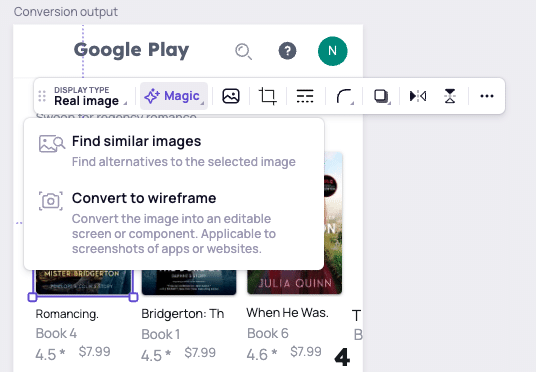Click the Book 4 label
Image resolution: width=536 pixels, height=372 pixels.
56,333
